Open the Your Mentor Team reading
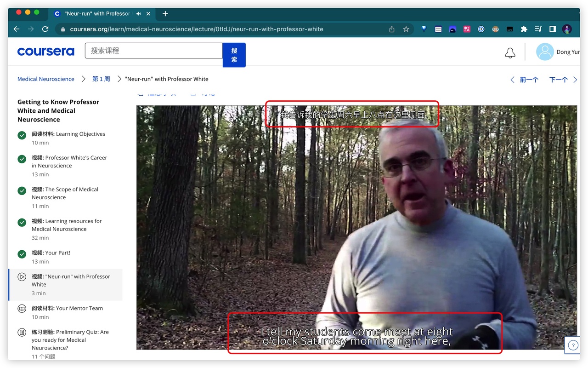Screen dimensions: 588x368 (x=67, y=308)
